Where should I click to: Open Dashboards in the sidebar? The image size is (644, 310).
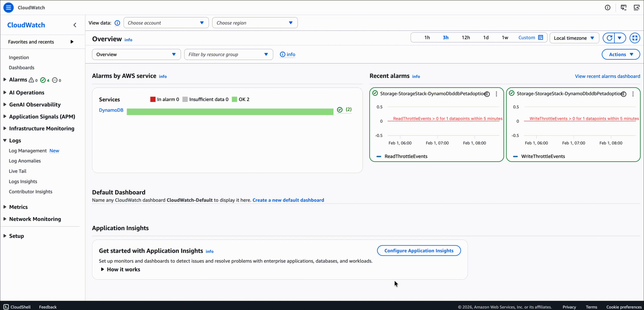(21, 68)
